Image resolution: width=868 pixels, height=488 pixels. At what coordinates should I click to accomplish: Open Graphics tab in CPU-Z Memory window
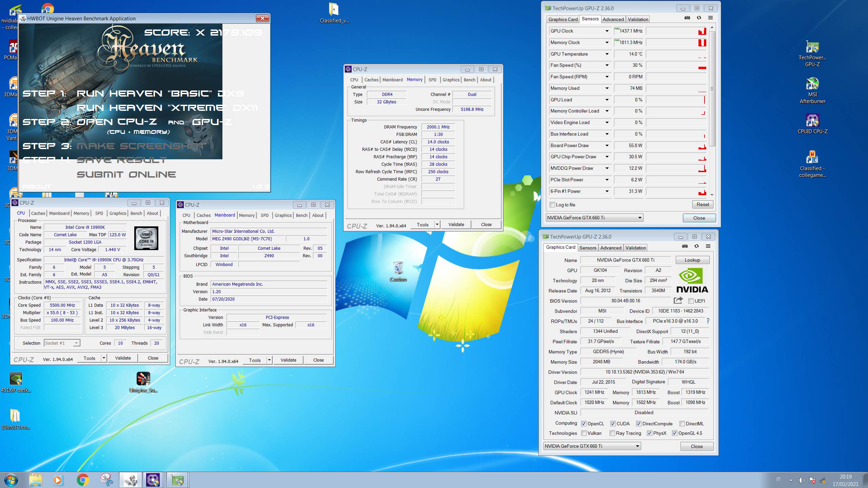point(451,80)
